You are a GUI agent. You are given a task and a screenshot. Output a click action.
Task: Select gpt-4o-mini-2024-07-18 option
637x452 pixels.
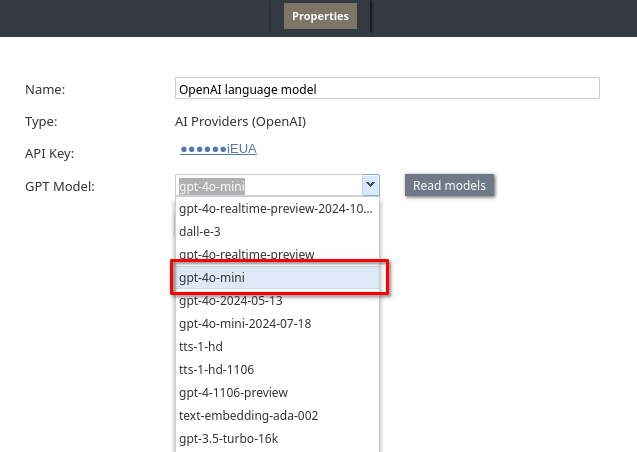pos(277,324)
